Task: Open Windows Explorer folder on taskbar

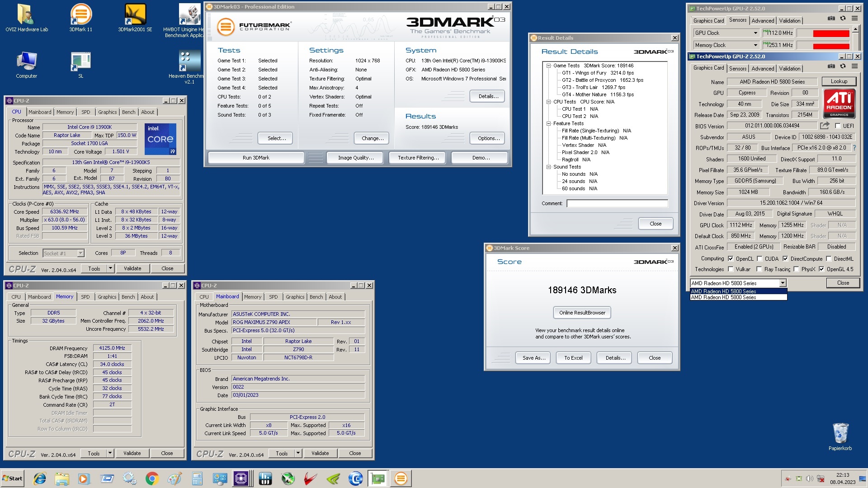Action: [x=62, y=479]
